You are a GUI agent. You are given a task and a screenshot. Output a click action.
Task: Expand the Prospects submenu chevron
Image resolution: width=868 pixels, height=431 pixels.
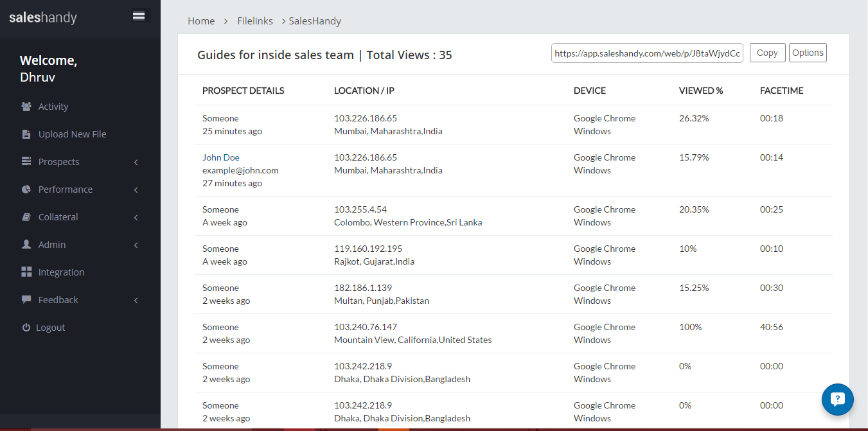coord(136,163)
